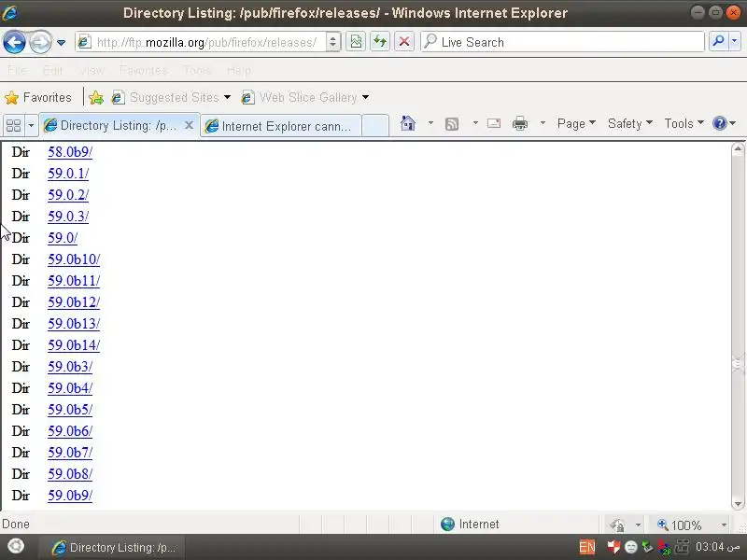Click the Search magnifier button
This screenshot has height=560, width=747.
point(718,42)
